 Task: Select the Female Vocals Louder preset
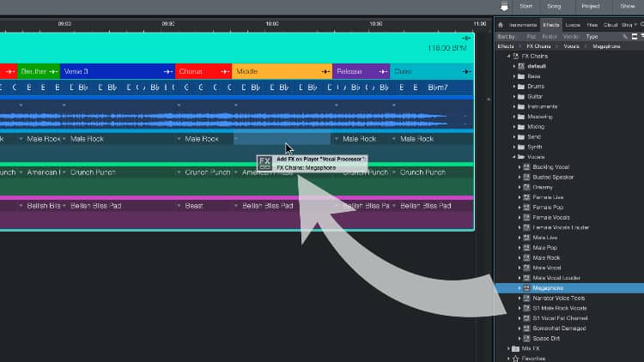click(x=561, y=228)
